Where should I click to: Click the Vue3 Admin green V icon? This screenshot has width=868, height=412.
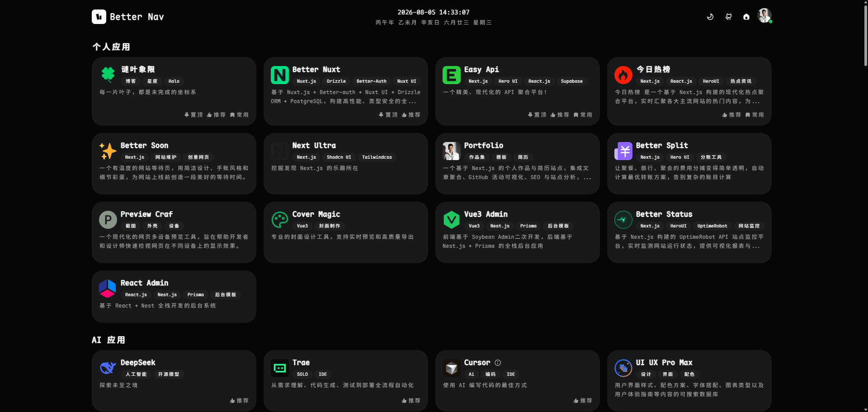pyautogui.click(x=452, y=219)
